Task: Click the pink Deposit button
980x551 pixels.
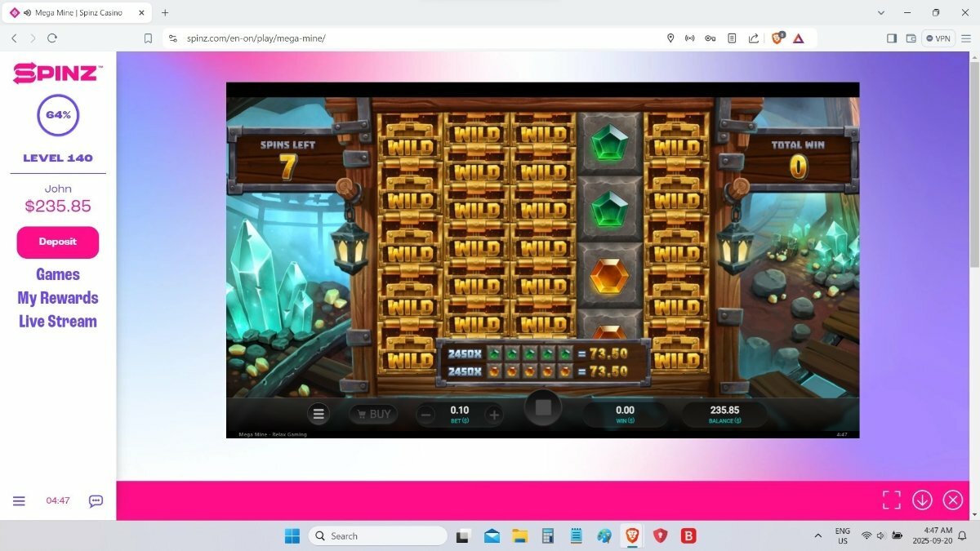Action: pos(58,242)
